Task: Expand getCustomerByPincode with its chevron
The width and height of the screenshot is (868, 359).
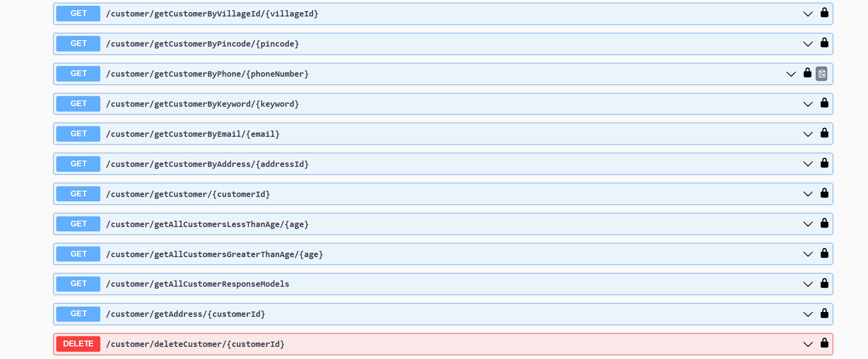Action: point(808,44)
